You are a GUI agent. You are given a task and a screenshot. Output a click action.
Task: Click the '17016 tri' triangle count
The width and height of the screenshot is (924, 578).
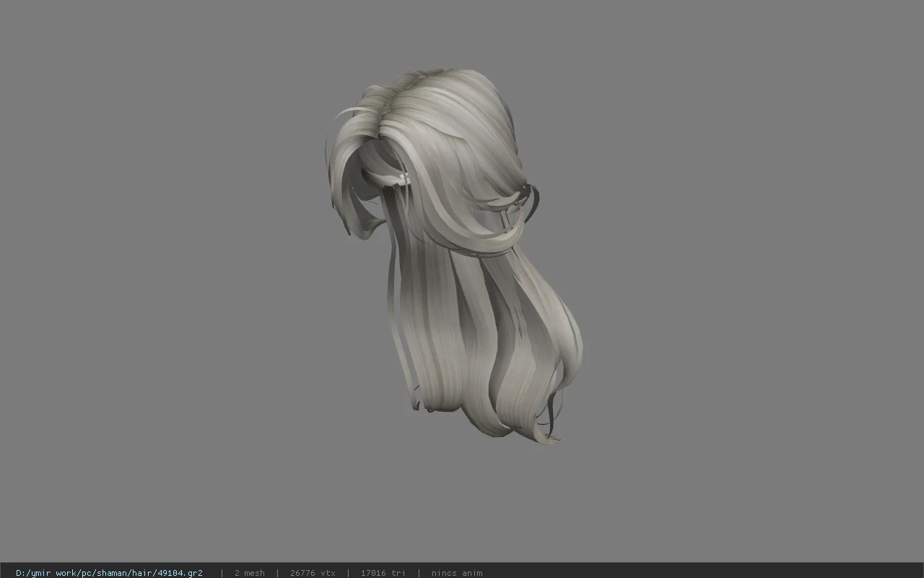click(x=383, y=573)
